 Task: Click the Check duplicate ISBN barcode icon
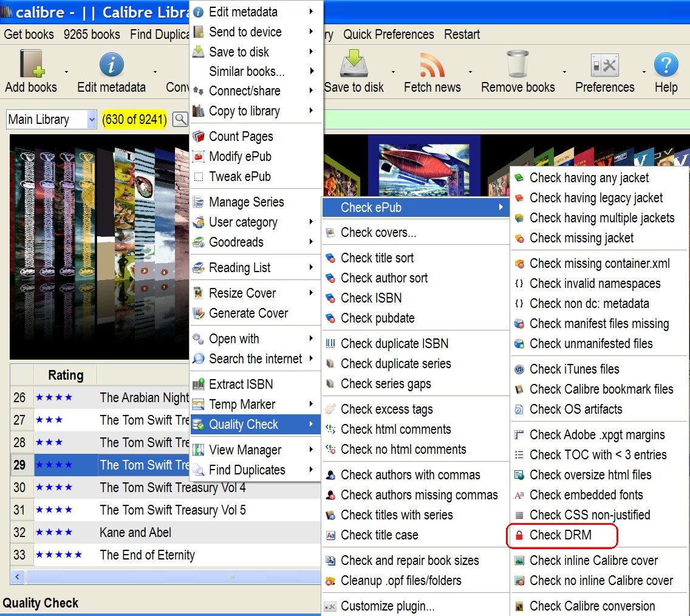point(330,344)
